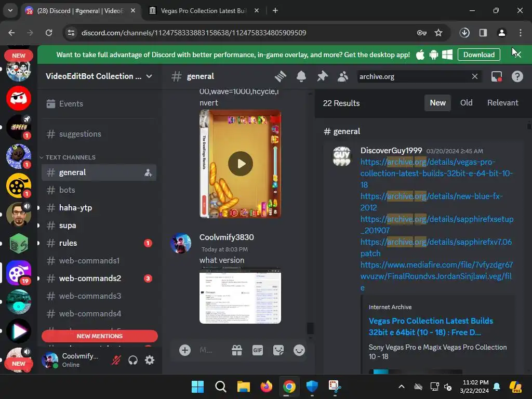The width and height of the screenshot is (532, 399).
Task: Open the archive.org sapphirefxsetup_201907 link
Action: click(436, 224)
